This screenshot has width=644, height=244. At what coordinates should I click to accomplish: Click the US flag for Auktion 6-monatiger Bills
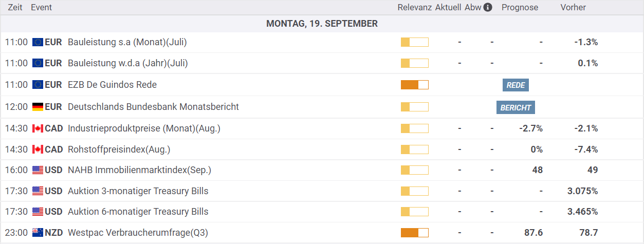[x=38, y=212]
